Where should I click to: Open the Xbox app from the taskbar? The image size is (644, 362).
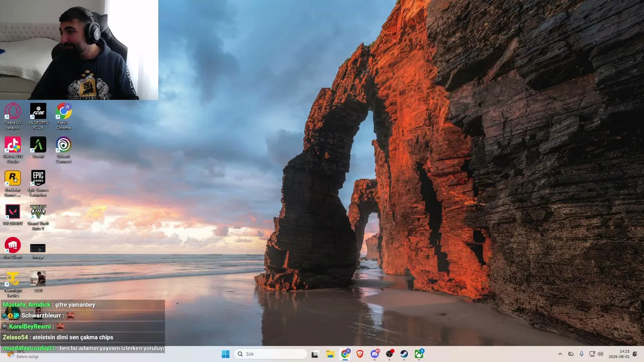[x=419, y=354]
